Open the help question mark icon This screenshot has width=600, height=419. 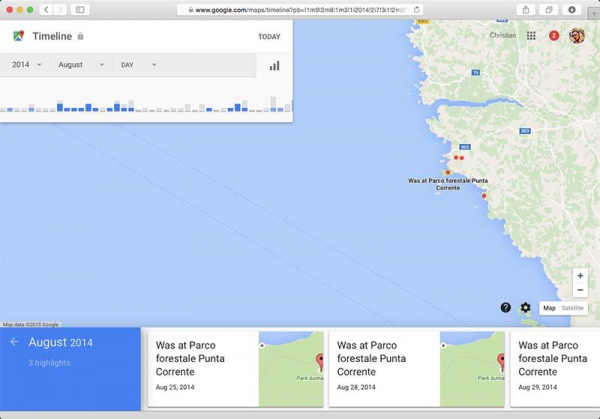[505, 307]
